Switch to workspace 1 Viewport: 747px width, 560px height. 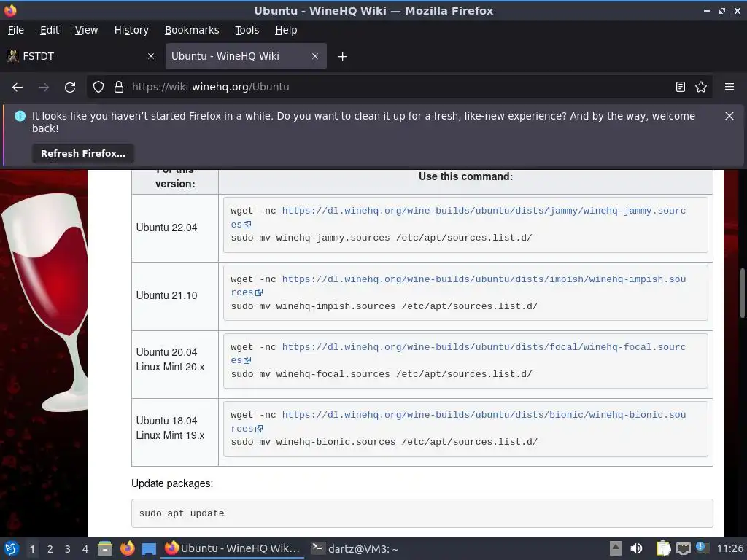click(x=32, y=549)
